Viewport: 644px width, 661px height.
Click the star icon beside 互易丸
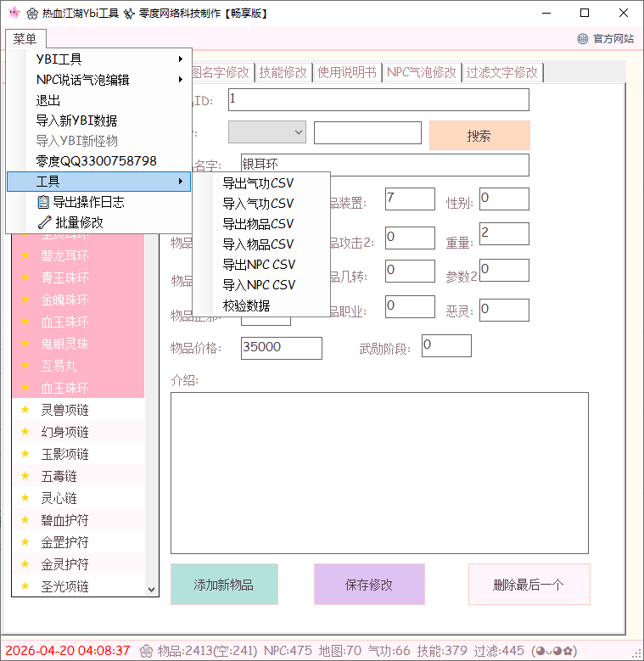click(x=25, y=366)
